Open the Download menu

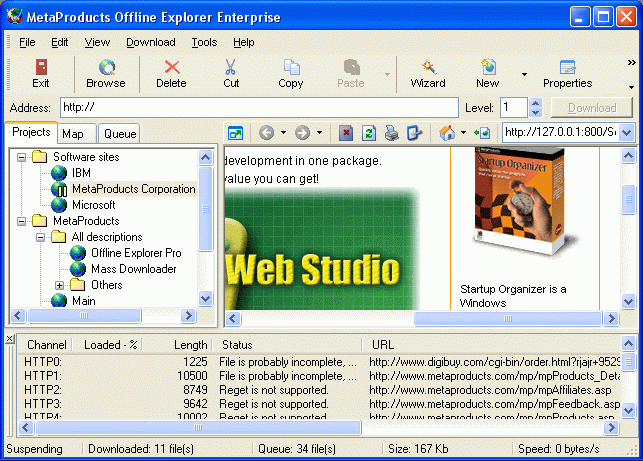click(x=150, y=42)
